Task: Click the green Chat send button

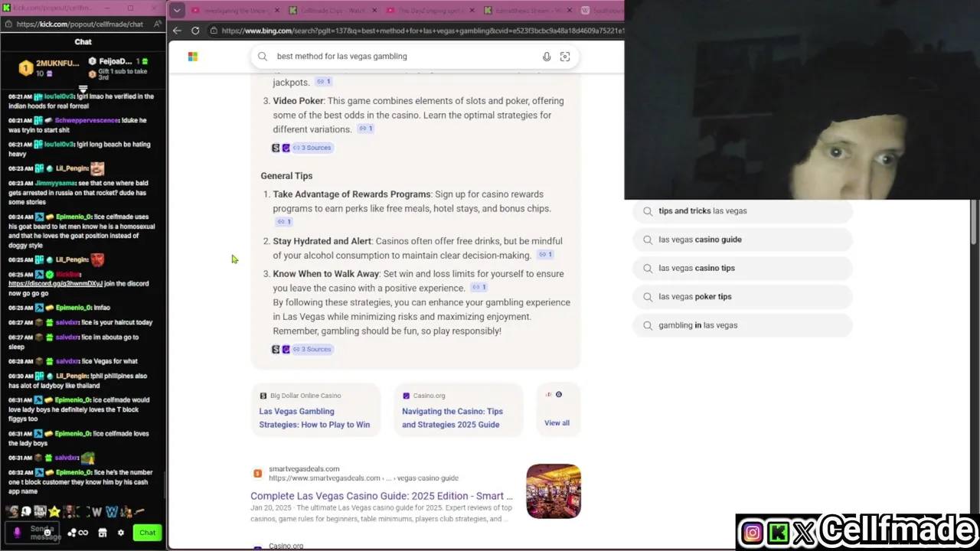Action: [147, 533]
